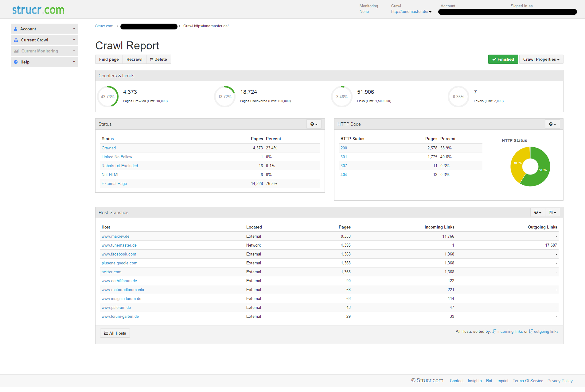Open the Privacy Policy footer link

(x=560, y=381)
